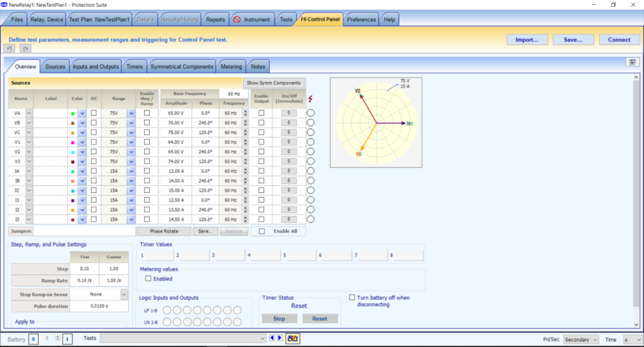Click the panel layout icon at top right
The height and width of the screenshot is (347, 644).
pos(634,62)
